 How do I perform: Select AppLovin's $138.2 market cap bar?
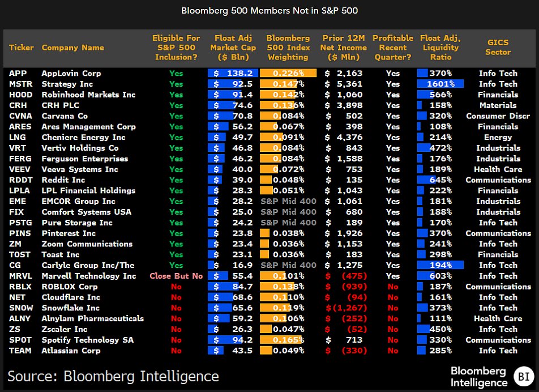point(233,73)
